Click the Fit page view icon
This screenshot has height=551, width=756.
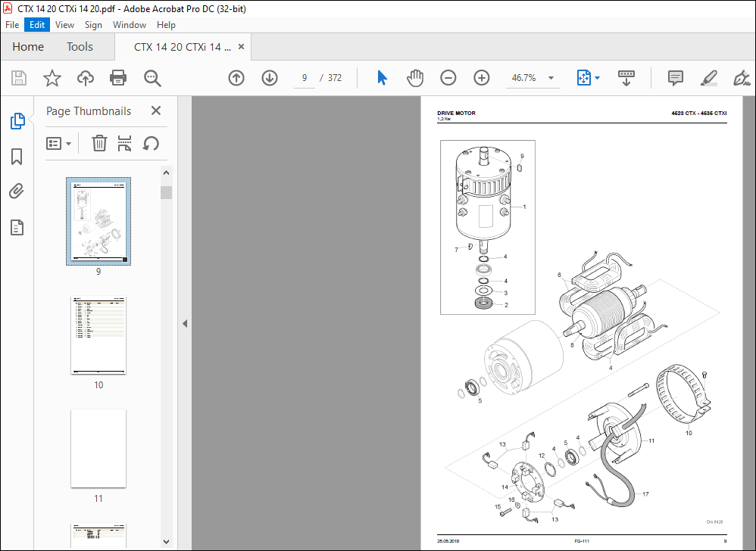pyautogui.click(x=583, y=78)
